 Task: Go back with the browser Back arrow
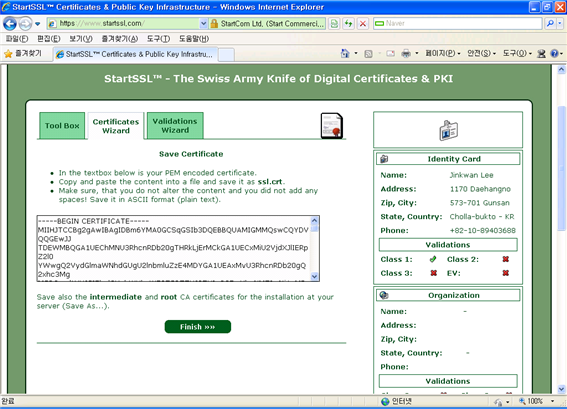tap(10, 24)
